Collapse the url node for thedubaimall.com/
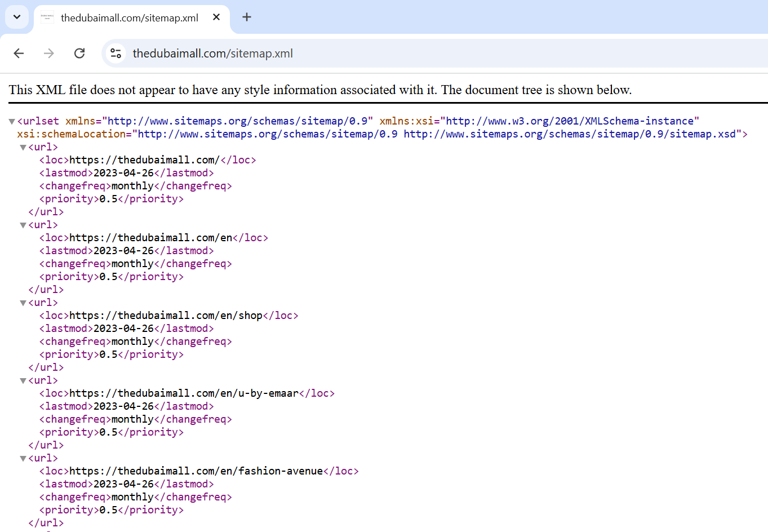Viewport: 768px width, 532px height. coord(23,147)
